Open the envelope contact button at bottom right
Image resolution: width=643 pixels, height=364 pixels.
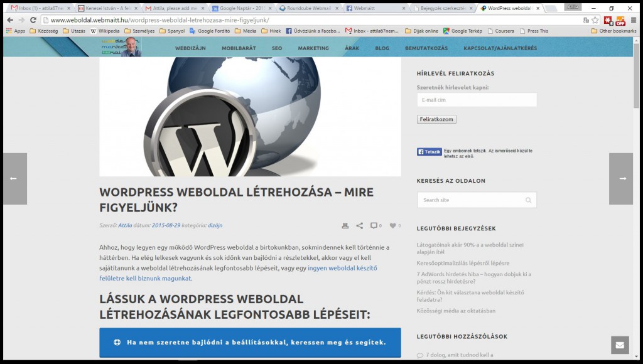(x=620, y=345)
